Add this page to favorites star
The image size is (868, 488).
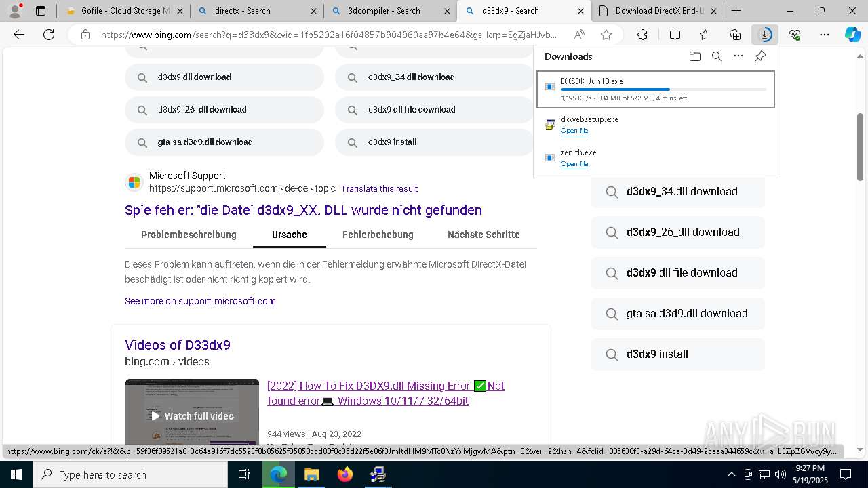point(606,35)
